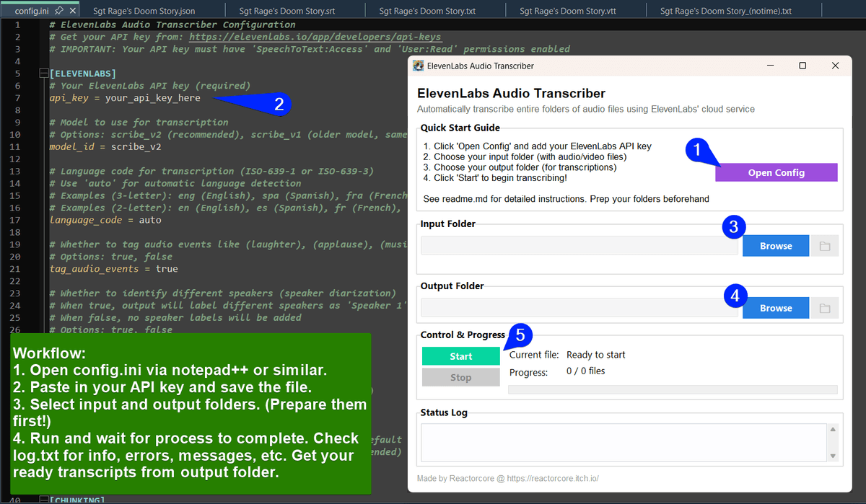Close the config.ini tab
Viewport: 866px width, 504px height.
tap(72, 11)
